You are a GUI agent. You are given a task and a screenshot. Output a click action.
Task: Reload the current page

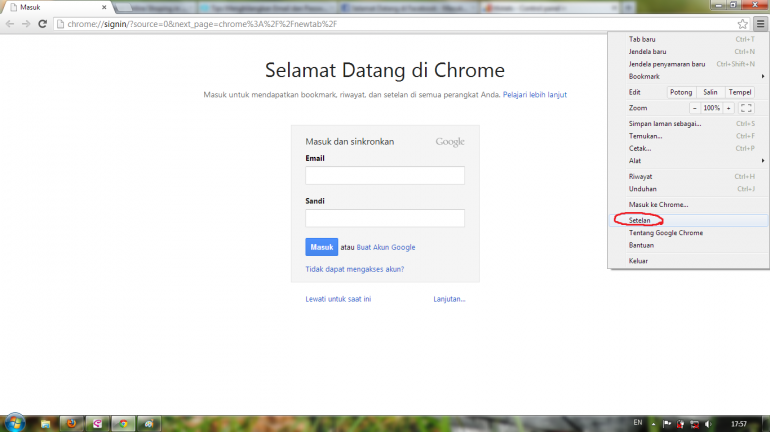(x=43, y=24)
